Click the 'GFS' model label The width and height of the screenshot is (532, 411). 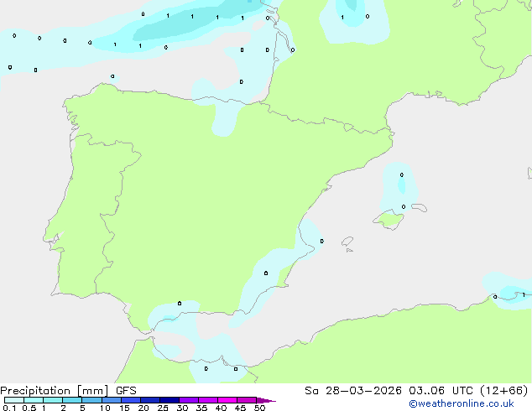(x=126, y=391)
